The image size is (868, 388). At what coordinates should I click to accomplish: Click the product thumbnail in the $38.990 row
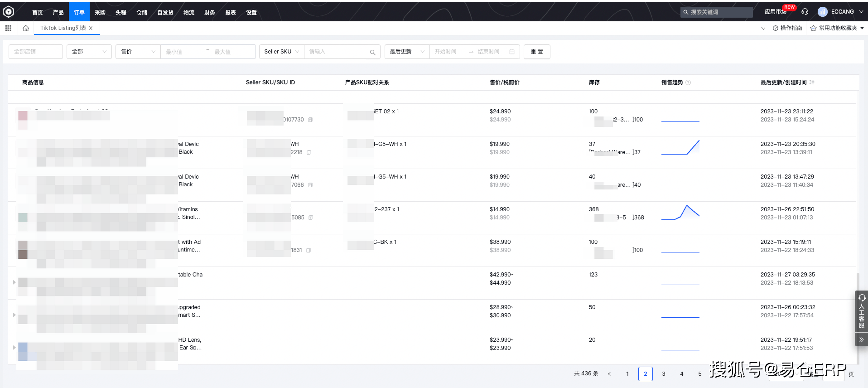click(23, 250)
